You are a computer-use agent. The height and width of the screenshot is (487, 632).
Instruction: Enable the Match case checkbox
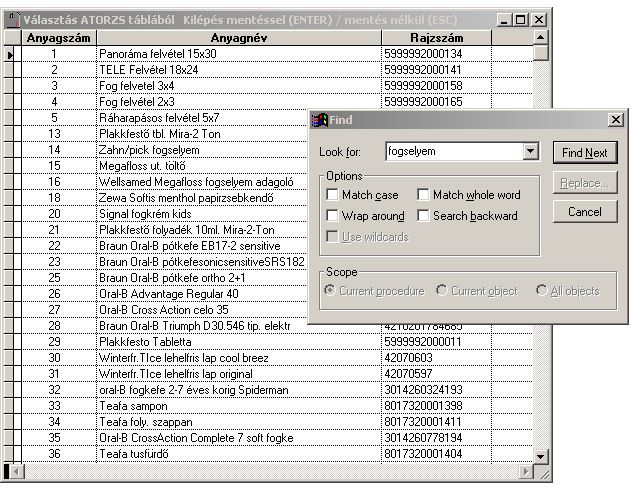(x=332, y=195)
